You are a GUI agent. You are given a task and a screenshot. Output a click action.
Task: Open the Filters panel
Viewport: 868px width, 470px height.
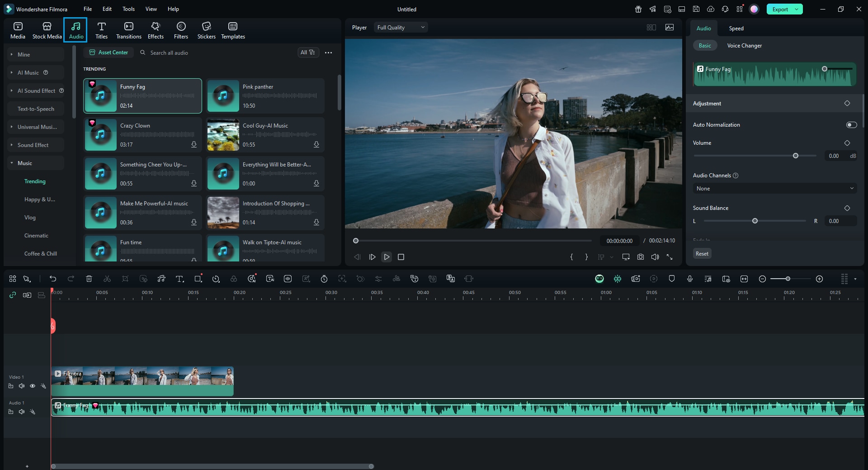click(x=181, y=30)
